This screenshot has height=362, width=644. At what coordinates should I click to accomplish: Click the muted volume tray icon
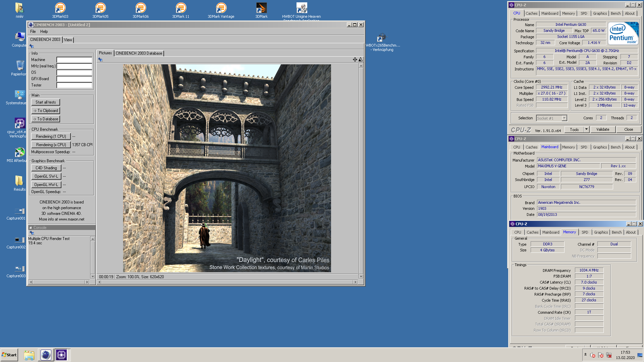593,355
